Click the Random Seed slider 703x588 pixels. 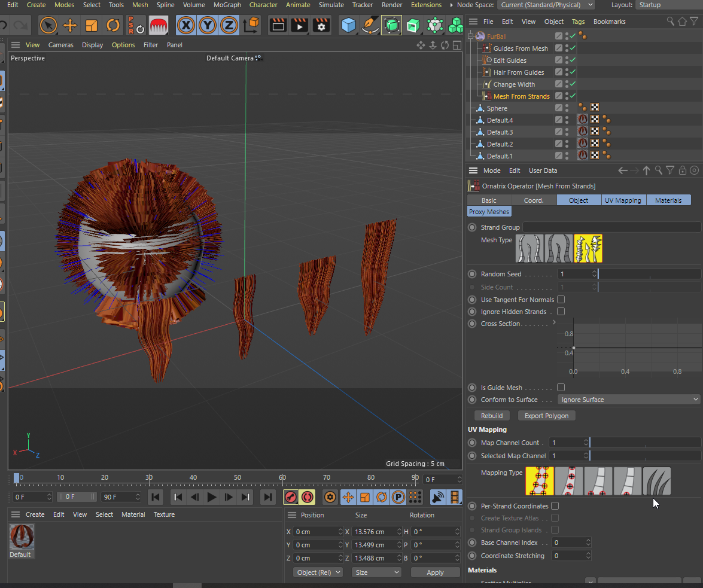649,274
